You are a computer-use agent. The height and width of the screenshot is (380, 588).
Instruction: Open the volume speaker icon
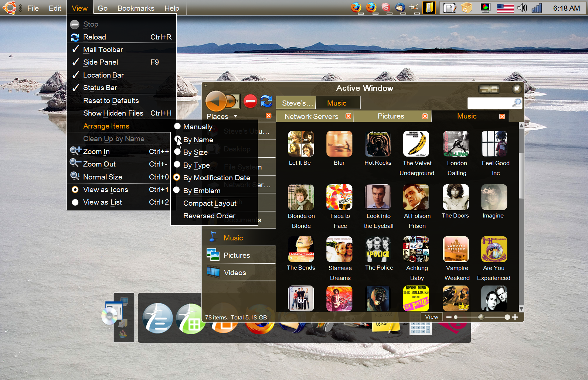tap(522, 8)
